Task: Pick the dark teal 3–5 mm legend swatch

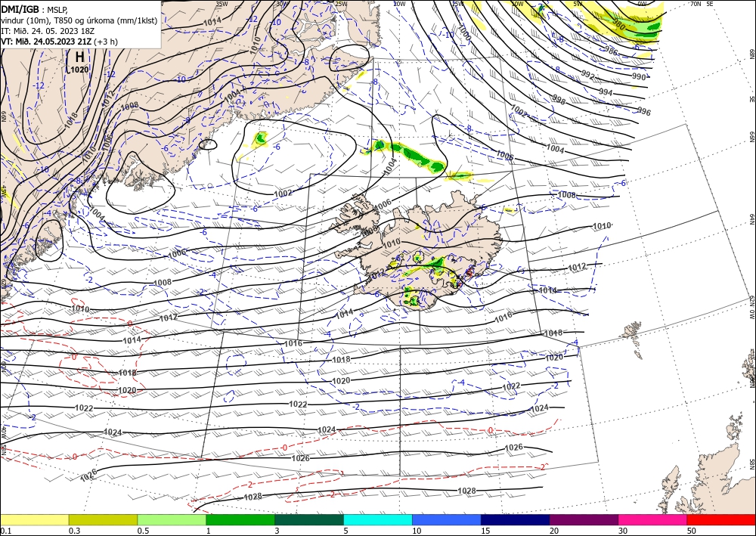Action: (309, 519)
